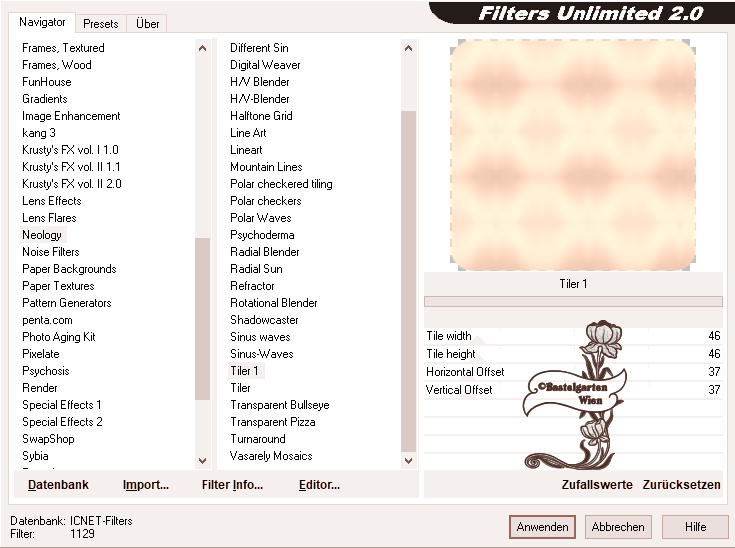
Task: Choose the Rotational Blender filter
Action: tap(274, 303)
